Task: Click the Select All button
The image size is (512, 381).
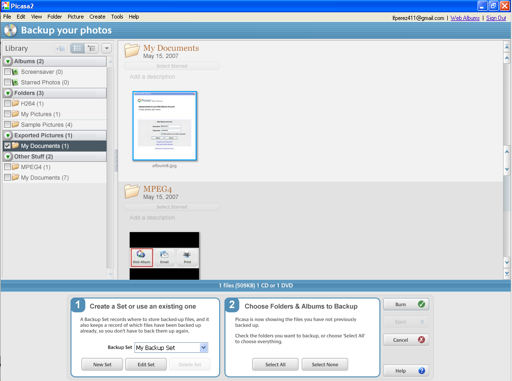Action: pyautogui.click(x=275, y=364)
